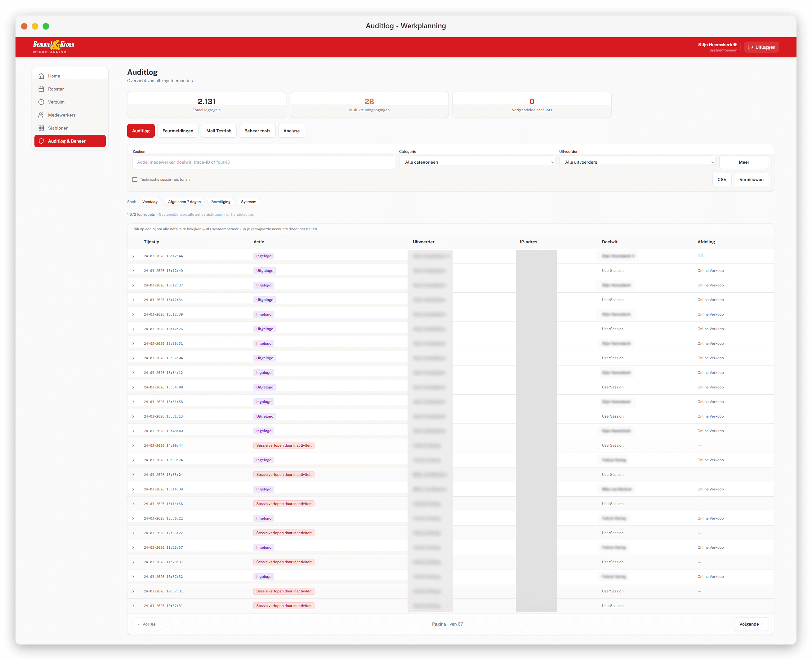Apply the Systeem quick filter
The height and width of the screenshot is (660, 812).
click(x=248, y=202)
